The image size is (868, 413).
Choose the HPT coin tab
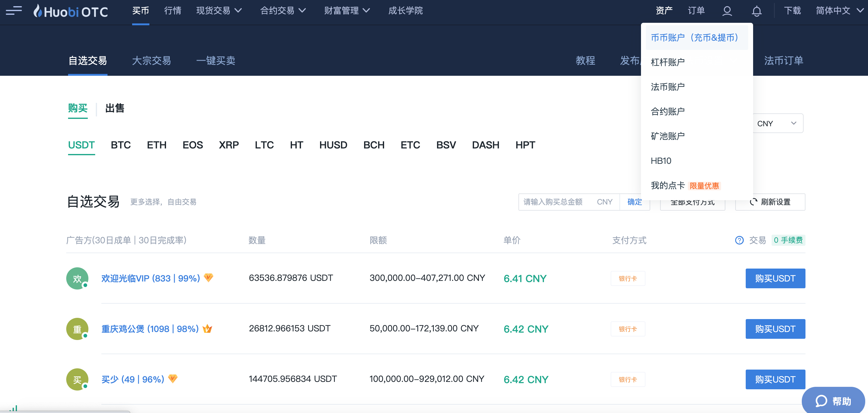tap(525, 145)
